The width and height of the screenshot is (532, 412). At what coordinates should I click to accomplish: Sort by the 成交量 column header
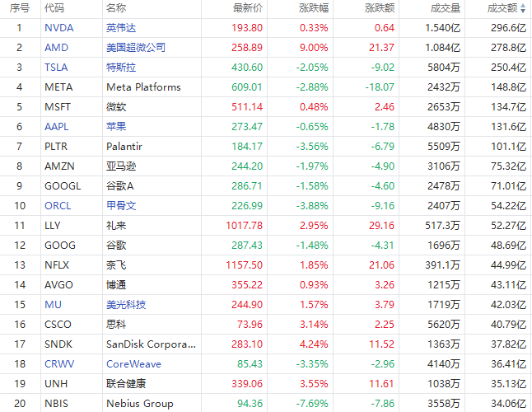(446, 8)
